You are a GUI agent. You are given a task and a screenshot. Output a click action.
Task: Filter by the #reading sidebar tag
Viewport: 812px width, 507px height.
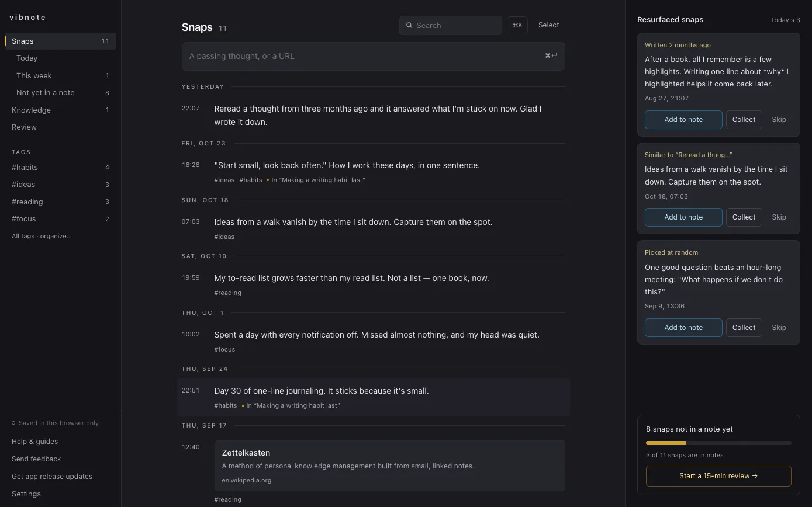click(60, 202)
